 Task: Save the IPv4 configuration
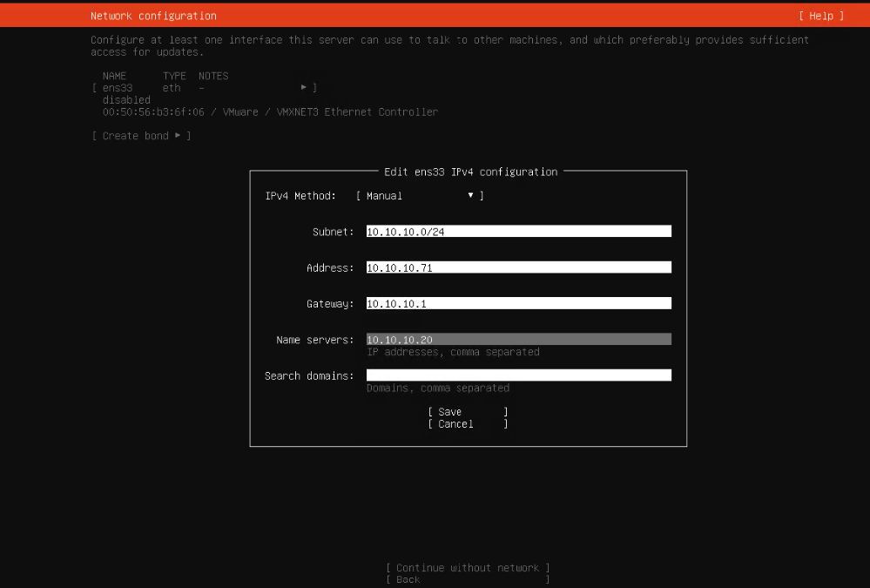[468, 412]
